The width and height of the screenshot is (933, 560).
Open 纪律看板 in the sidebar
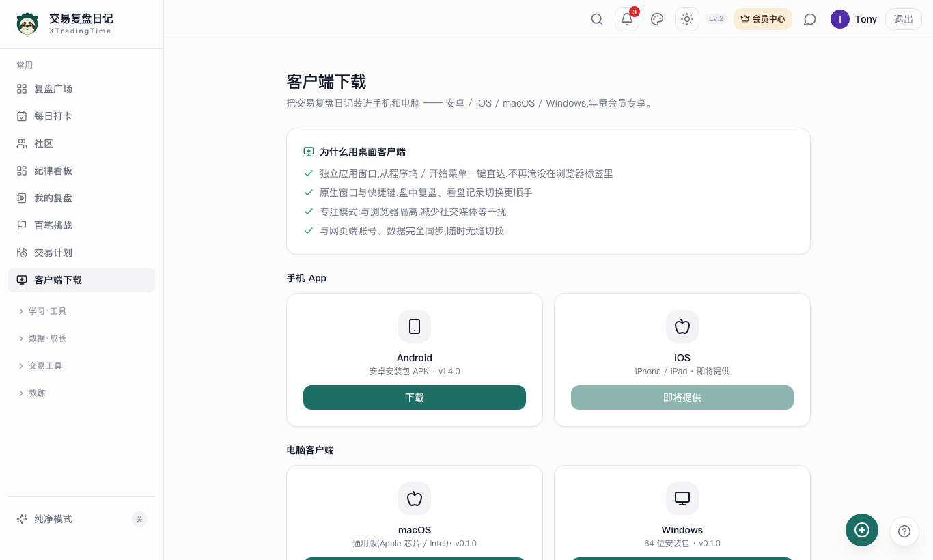[81, 171]
